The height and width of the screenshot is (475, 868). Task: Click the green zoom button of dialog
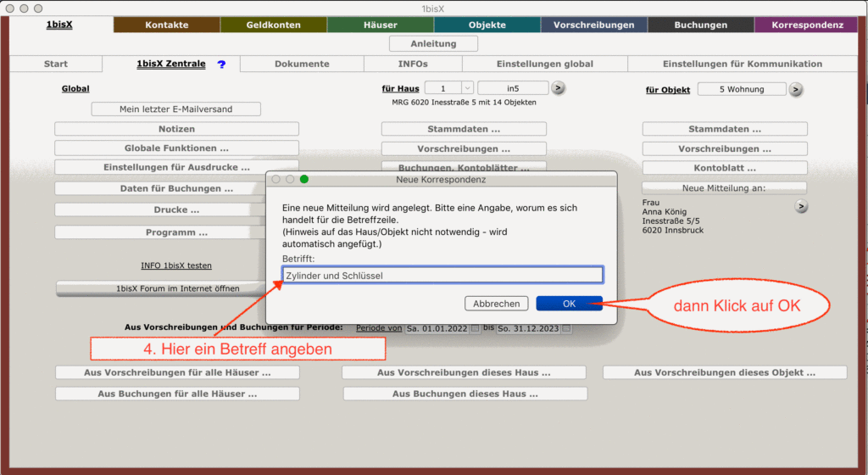304,179
